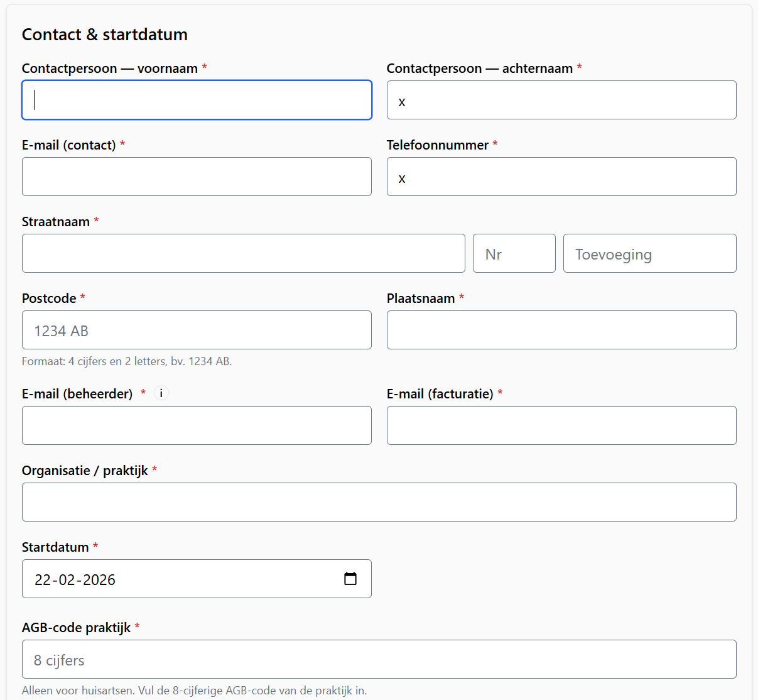Click the Startdatum label
Image resolution: width=758 pixels, height=700 pixels.
coord(55,547)
